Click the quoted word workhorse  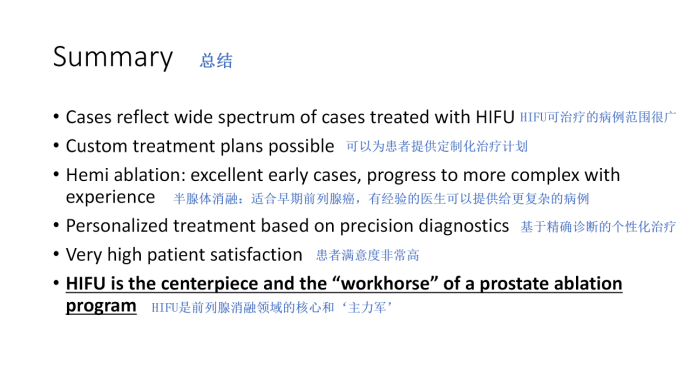point(384,283)
